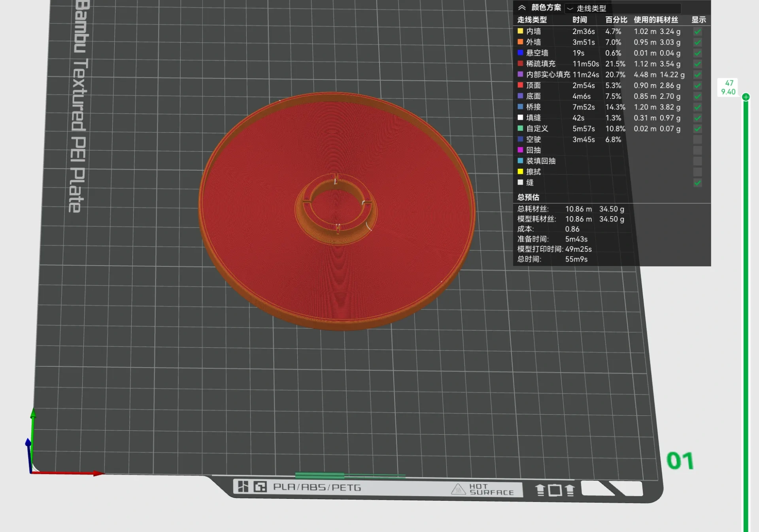Image resolution: width=759 pixels, height=532 pixels.
Task: Enable display of 装填回抽 moves
Action: point(698,161)
